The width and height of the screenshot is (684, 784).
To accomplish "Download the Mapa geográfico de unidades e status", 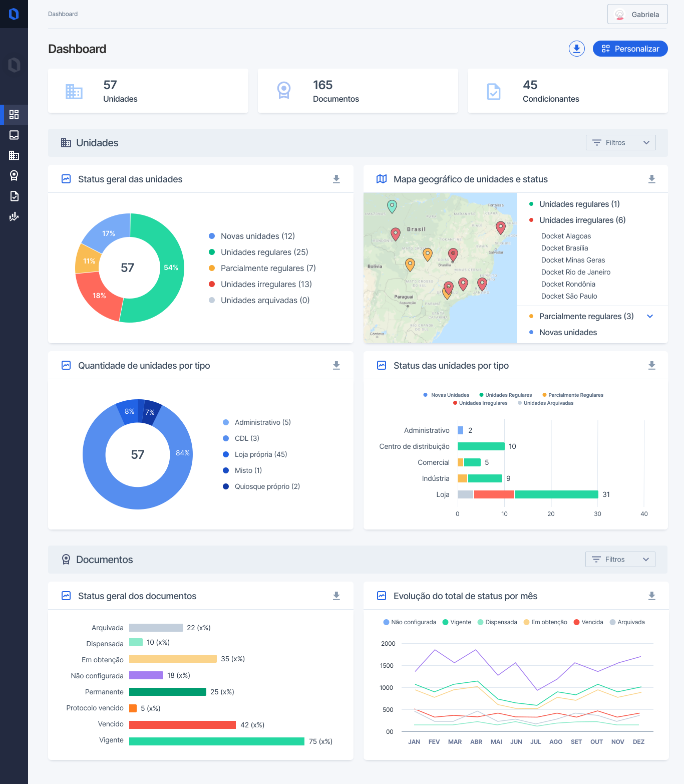I will [652, 179].
